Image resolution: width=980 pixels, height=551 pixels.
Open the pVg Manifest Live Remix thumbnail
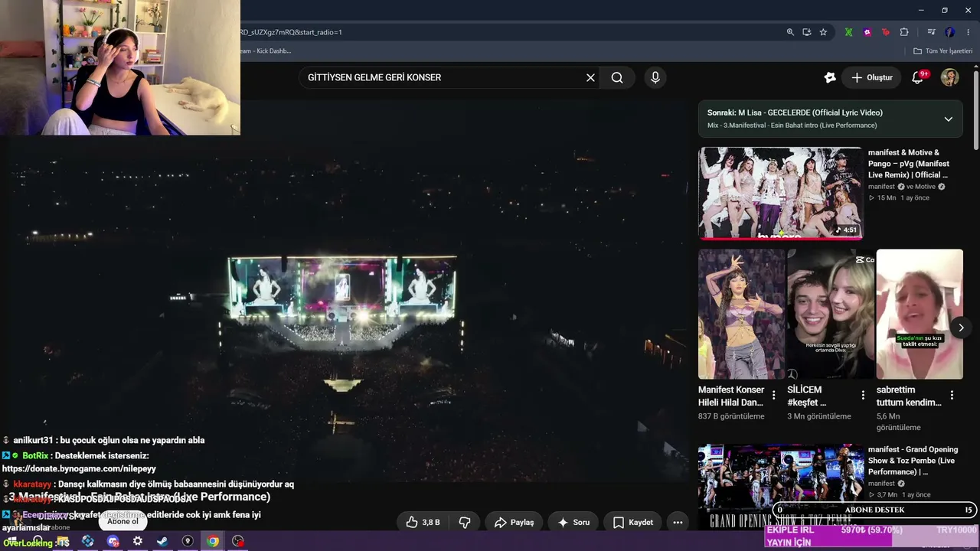tap(780, 193)
